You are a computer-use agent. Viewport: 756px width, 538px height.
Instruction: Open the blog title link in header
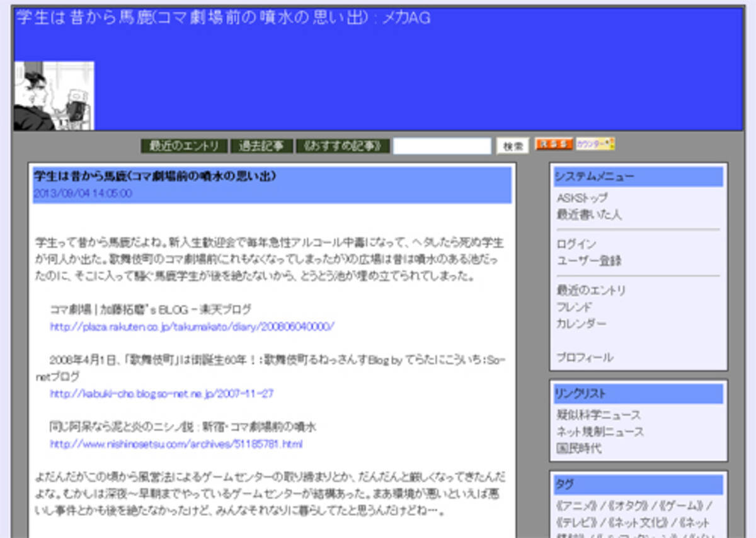pyautogui.click(x=224, y=18)
